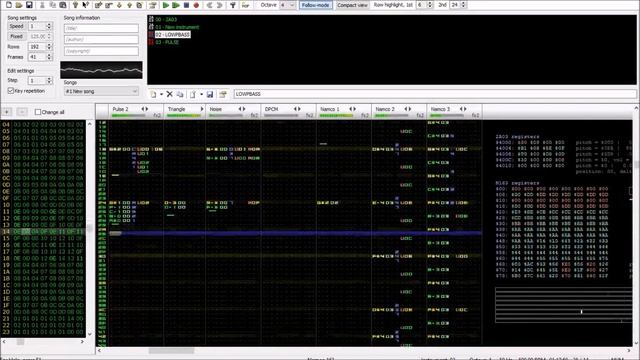Click the minus button above the frame editor
Image resolution: width=640 pixels, height=360 pixels.
coord(22,112)
